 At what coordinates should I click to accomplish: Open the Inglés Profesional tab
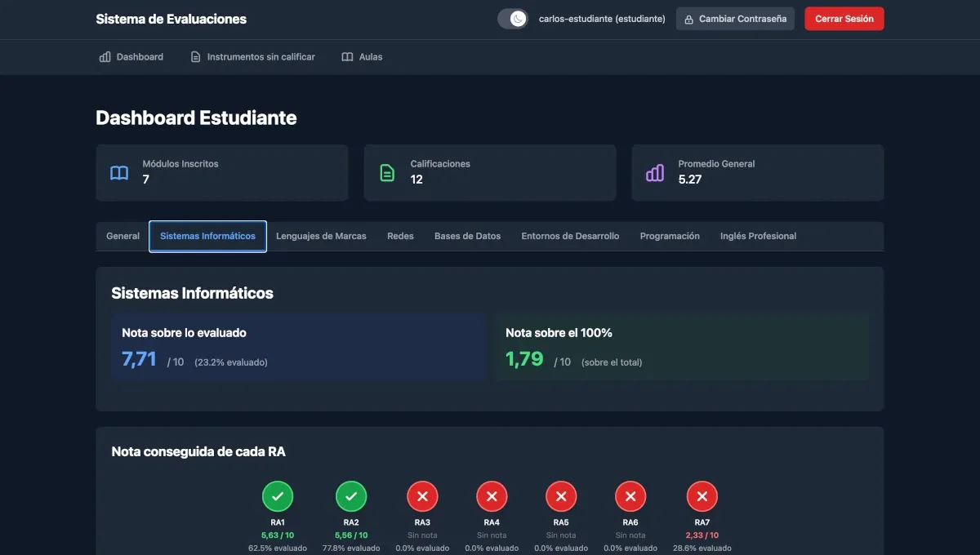758,236
